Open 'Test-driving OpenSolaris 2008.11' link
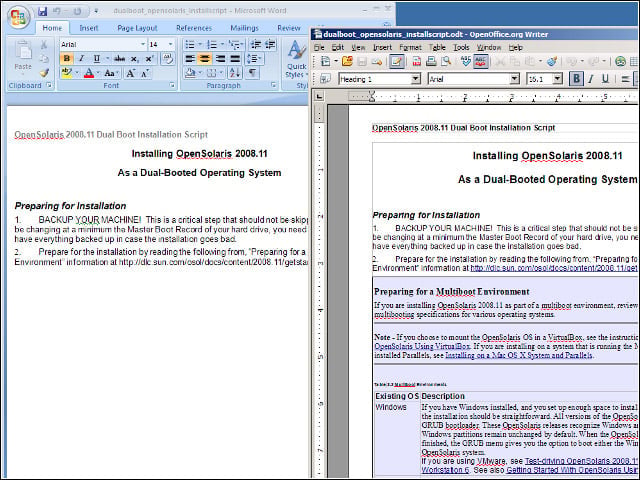This screenshot has height=480, width=640. [x=581, y=461]
